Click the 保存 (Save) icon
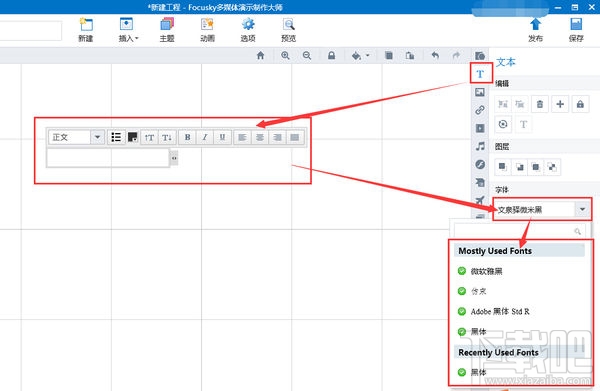This screenshot has height=391, width=600. pyautogui.click(x=576, y=29)
